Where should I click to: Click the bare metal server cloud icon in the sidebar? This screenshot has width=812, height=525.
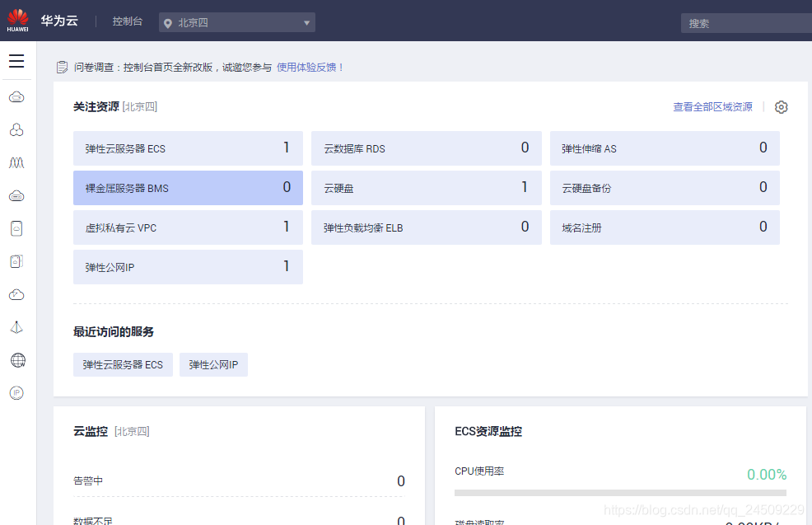[16, 195]
